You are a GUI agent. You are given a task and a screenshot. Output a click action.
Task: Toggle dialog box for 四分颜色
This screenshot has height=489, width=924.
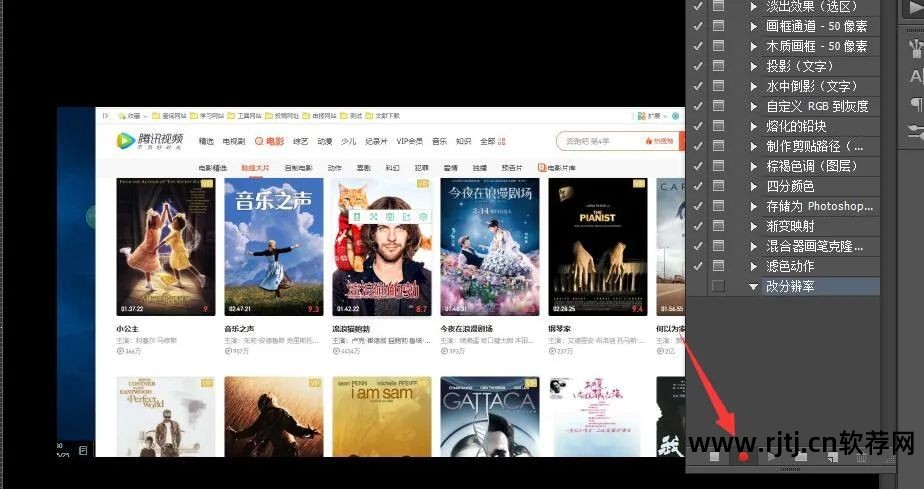tap(718, 186)
